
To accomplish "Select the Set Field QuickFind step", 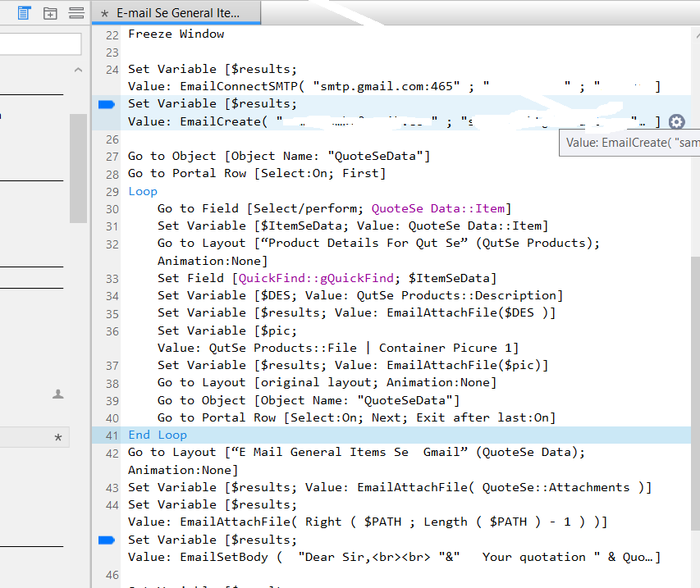I will (327, 279).
